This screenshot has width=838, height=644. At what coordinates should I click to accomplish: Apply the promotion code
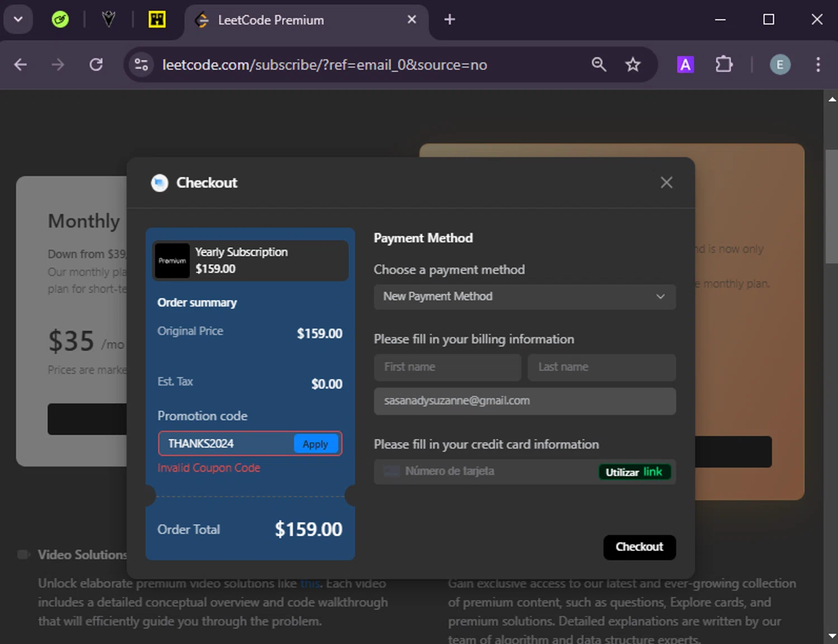[316, 444]
